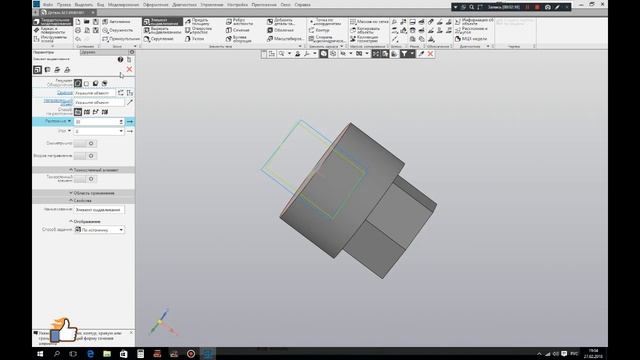Image resolution: width=640 pixels, height=360 pixels.
Task: Select the first direction method icon
Action: click(78, 111)
